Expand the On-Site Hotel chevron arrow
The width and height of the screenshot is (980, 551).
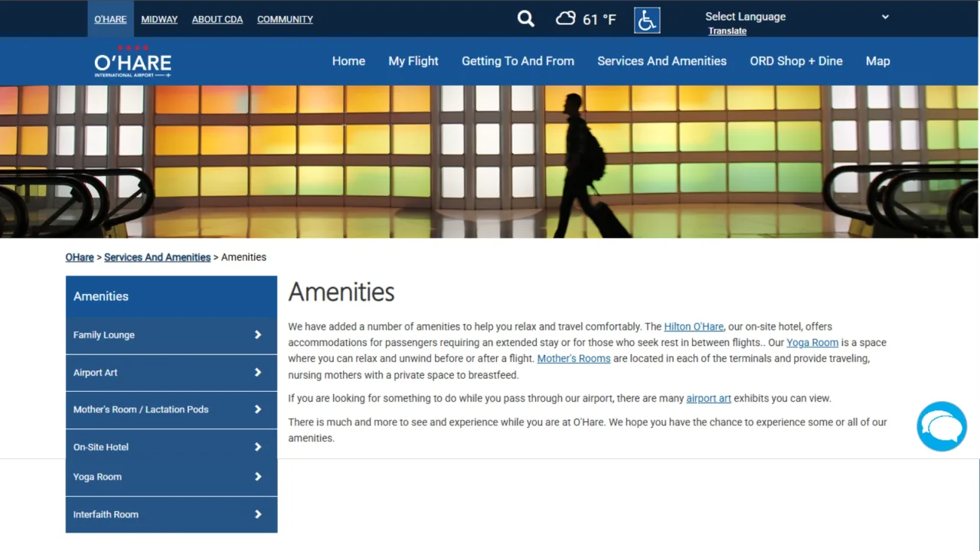click(x=258, y=447)
